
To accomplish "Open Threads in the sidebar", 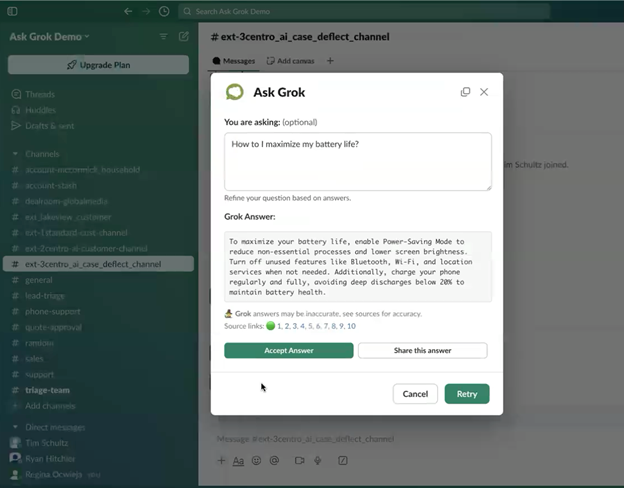I will [40, 94].
